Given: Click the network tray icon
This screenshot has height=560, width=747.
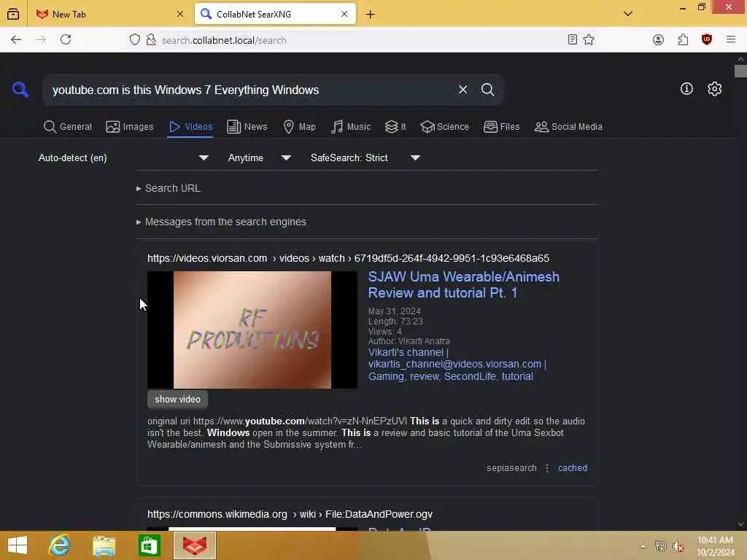Looking at the screenshot, I should 660,546.
